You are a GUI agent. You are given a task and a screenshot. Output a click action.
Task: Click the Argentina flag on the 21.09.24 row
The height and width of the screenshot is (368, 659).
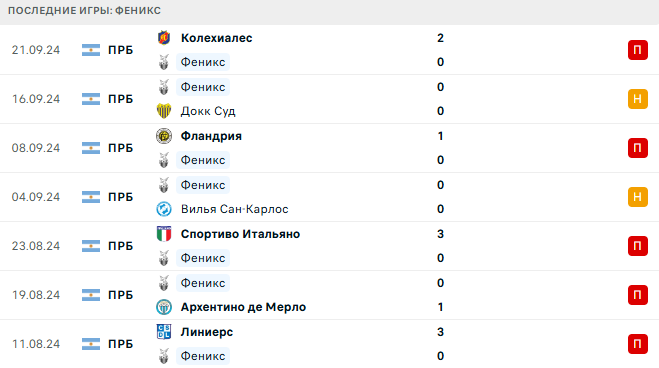point(91,50)
